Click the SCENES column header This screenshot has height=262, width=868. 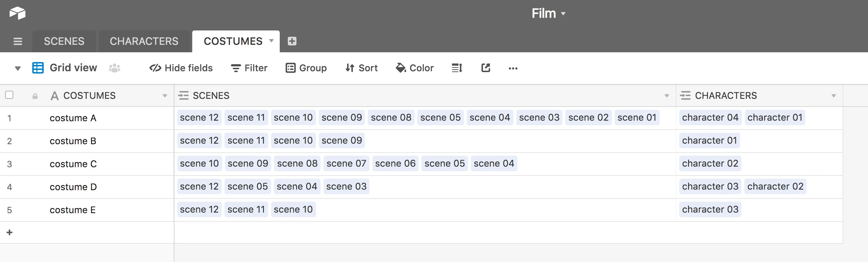(x=425, y=96)
